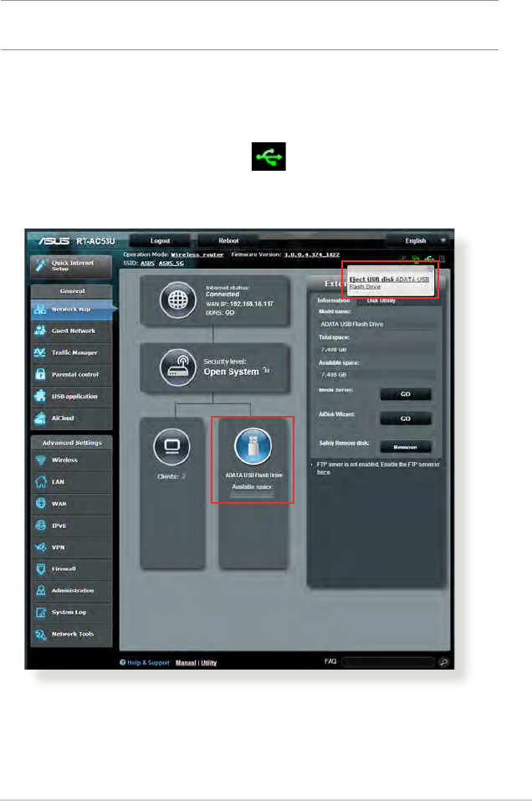
Task: Click the Reboot button
Action: coord(228,240)
